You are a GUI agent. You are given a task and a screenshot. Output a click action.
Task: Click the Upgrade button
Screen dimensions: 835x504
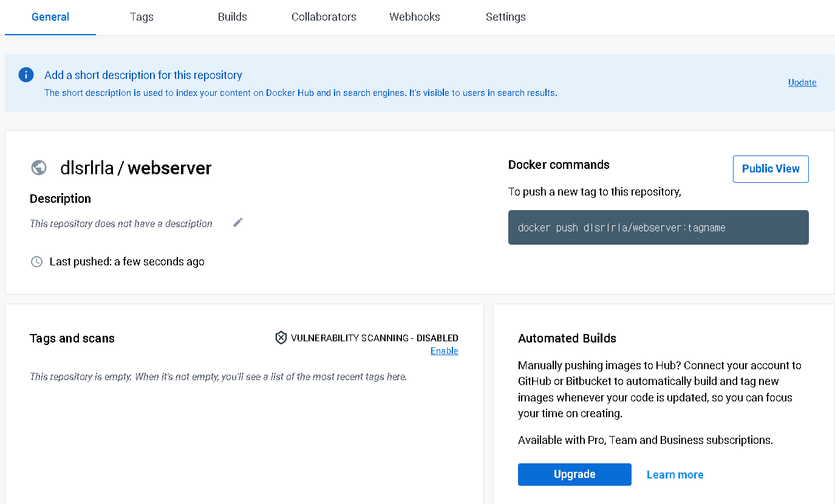click(x=574, y=474)
